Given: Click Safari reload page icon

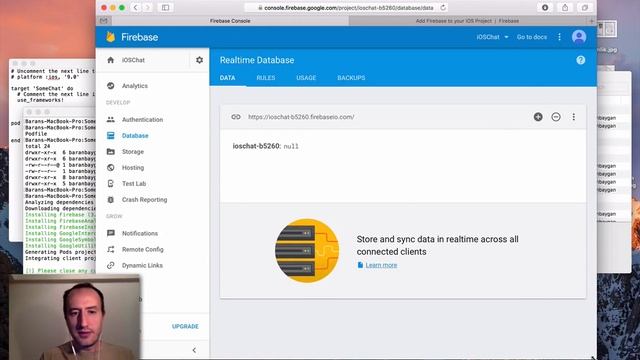Looking at the screenshot, I should click(x=443, y=7).
